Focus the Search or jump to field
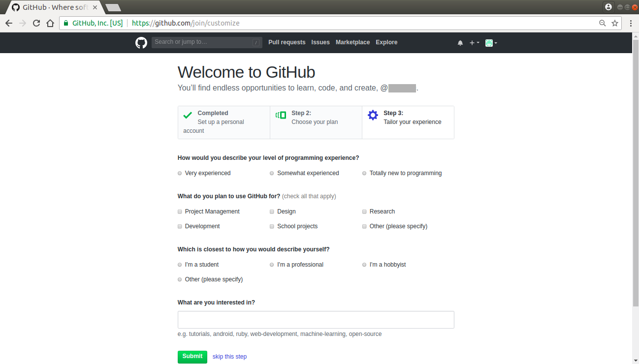Screen dimensions: 639x364 tap(207, 42)
